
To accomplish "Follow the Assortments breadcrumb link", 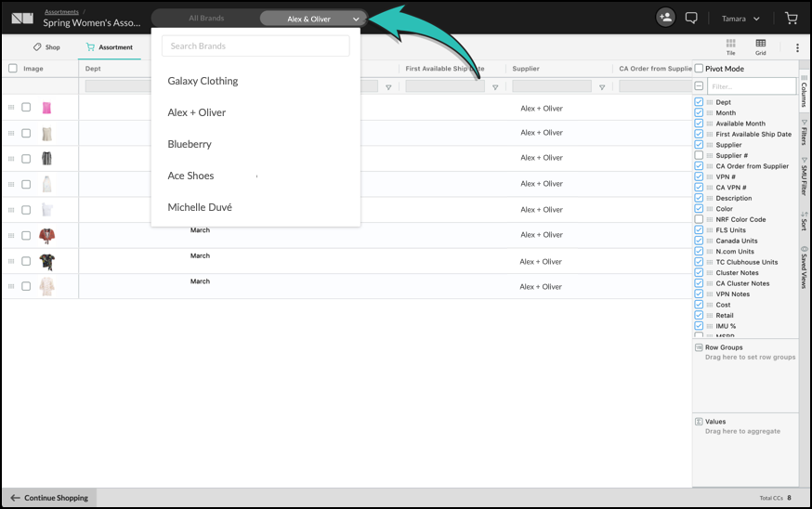I will pyautogui.click(x=61, y=11).
